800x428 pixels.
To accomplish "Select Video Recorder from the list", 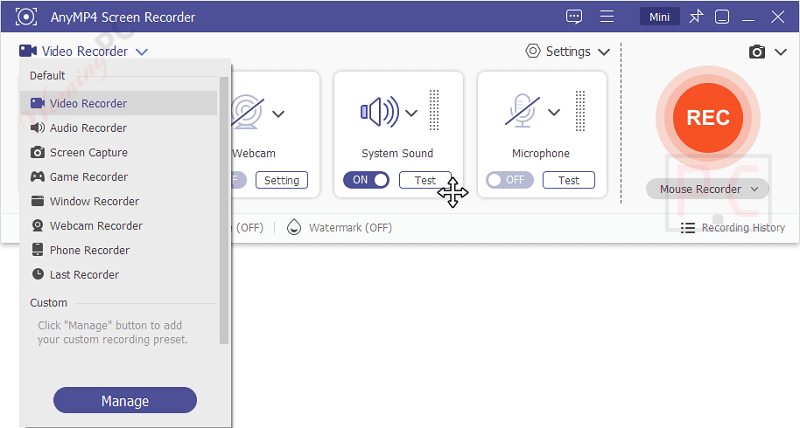I will coord(118,103).
